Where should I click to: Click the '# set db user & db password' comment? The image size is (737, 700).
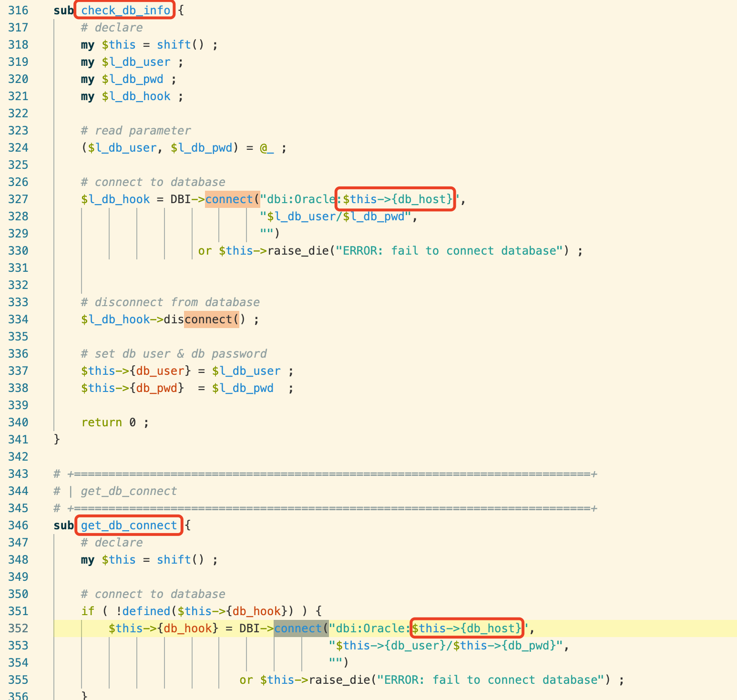174,354
